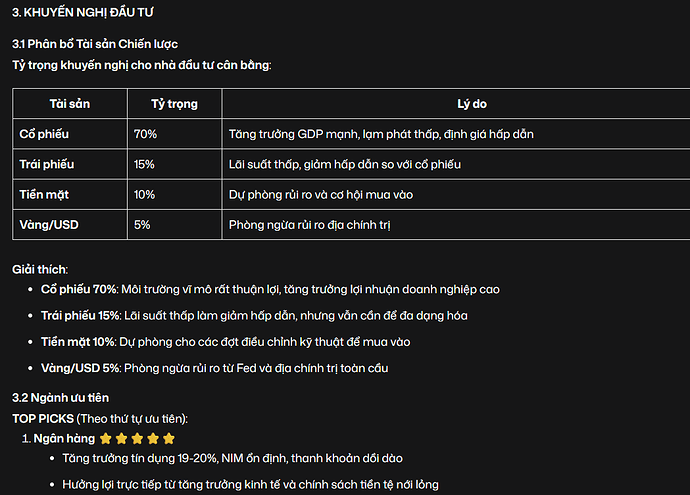Click the "Ngân hàng" list item title
Viewport: 690px width, 495px height.
[x=64, y=439]
